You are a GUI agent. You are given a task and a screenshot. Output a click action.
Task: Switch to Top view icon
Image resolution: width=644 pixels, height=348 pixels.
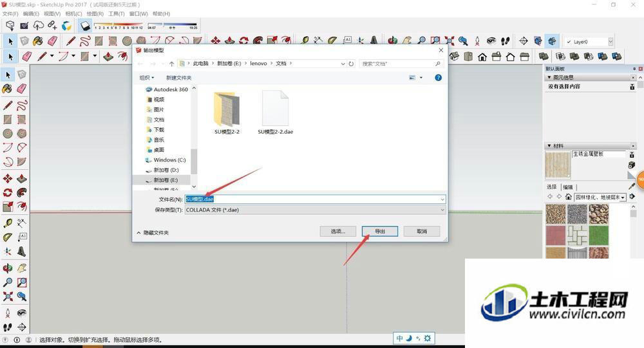(468, 57)
